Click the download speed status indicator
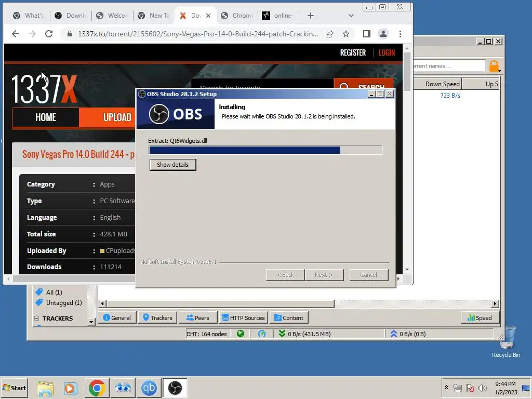This screenshot has height=399, width=532. click(x=304, y=334)
